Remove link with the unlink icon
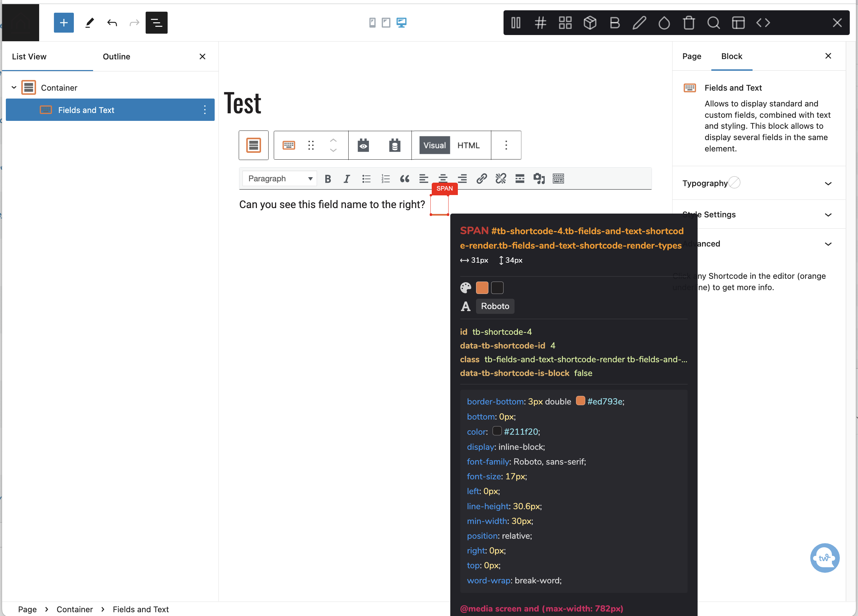This screenshot has height=616, width=858. pos(501,179)
